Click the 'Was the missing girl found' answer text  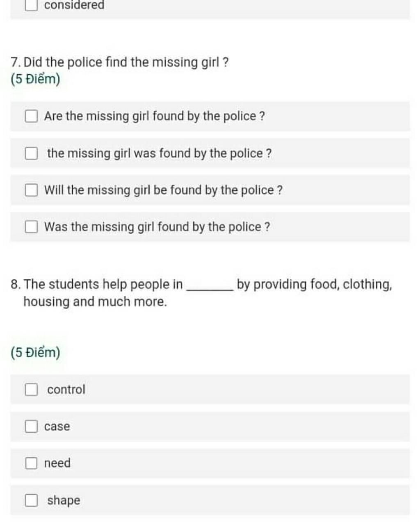click(157, 227)
